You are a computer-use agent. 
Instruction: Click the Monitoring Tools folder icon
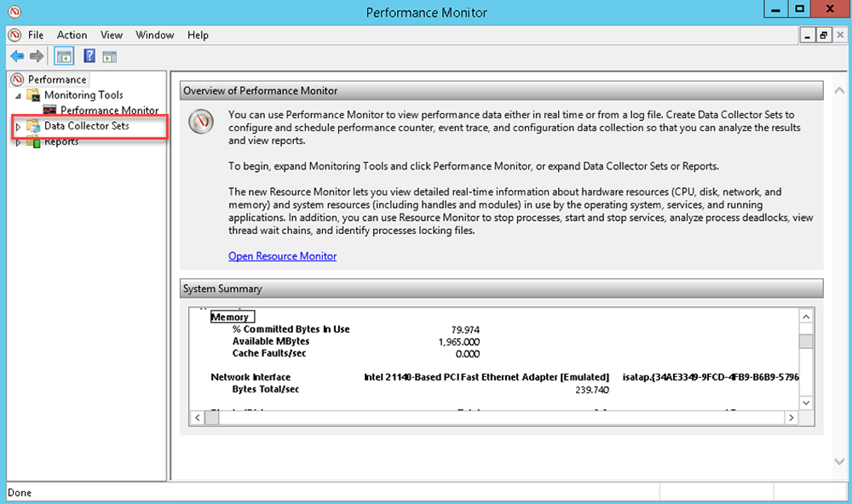tap(33, 94)
